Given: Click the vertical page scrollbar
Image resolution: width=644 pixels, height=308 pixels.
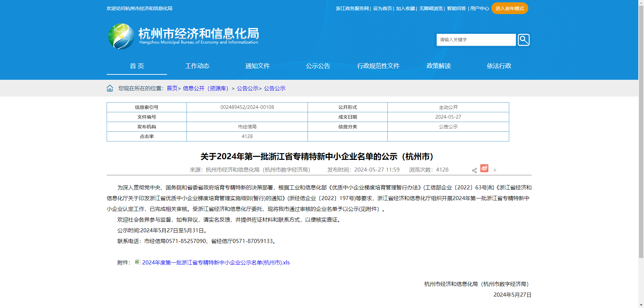Looking at the screenshot, I should click(x=641, y=134).
